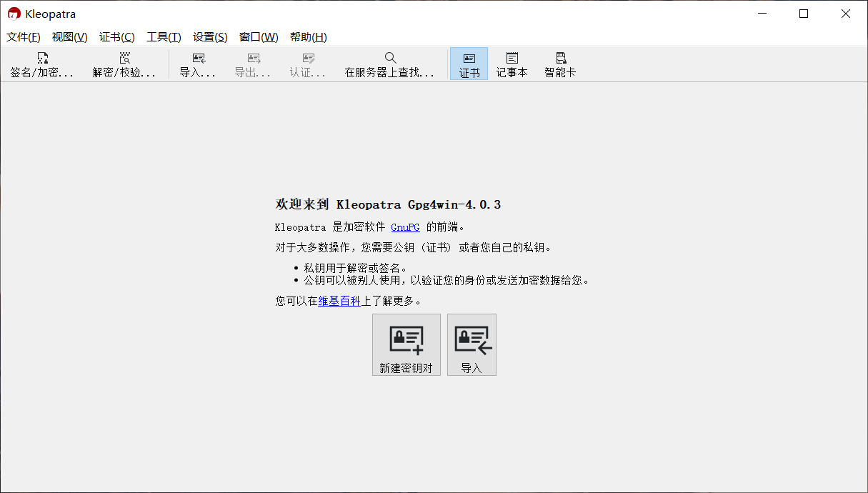This screenshot has width=868, height=493.
Task: Open the 文件 menu
Action: [x=22, y=36]
